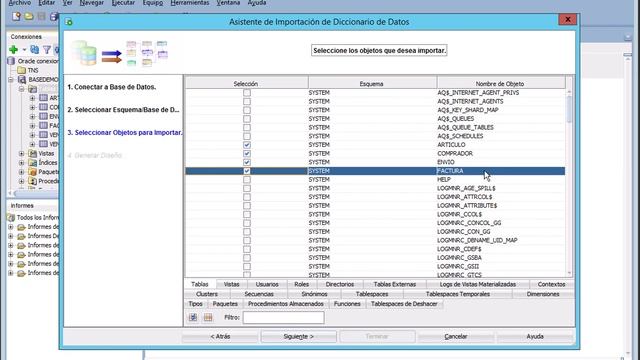This screenshot has height=360, width=640.
Task: Click the select-all icon left of Filtro
Action: point(193,317)
